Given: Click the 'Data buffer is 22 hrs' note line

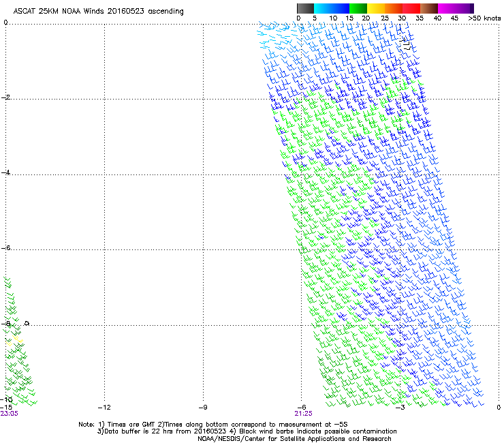Looking at the screenshot, I should (247, 431).
